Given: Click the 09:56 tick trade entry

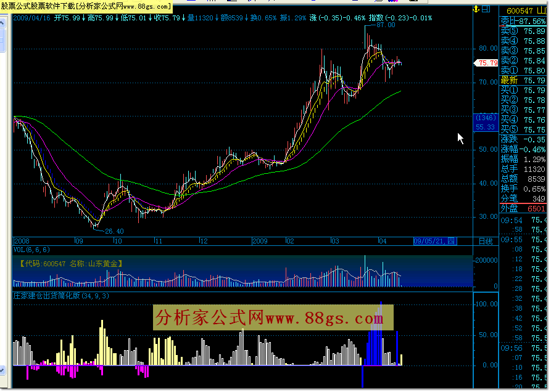Looking at the screenshot, I should [524, 348].
